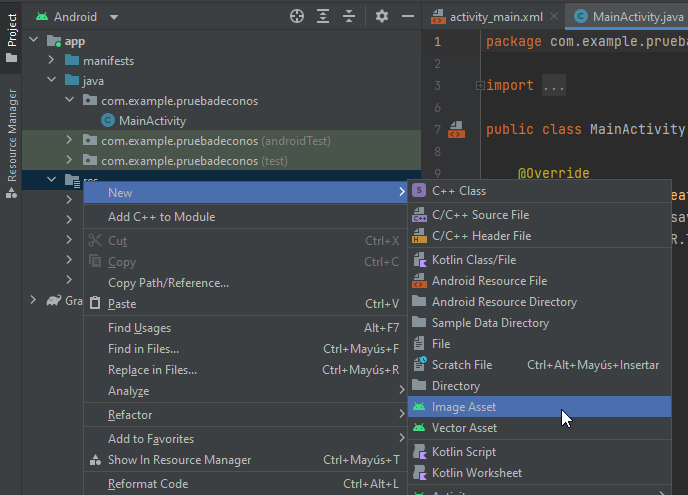Screen dimensions: 688x495
Task: Click the Gradle elephant icon
Action: pos(54,301)
